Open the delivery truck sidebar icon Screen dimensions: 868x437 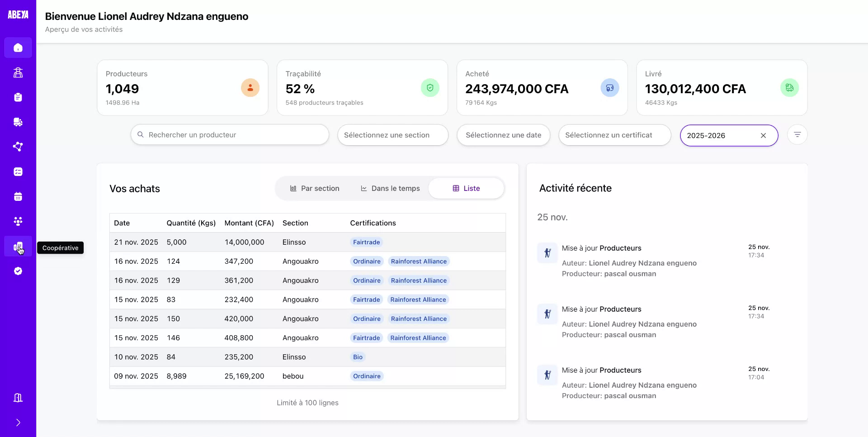(18, 122)
